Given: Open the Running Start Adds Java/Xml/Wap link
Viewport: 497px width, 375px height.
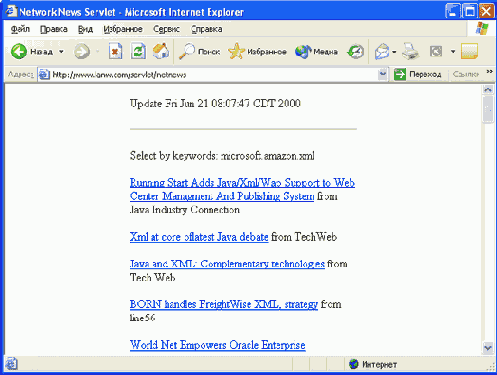Looking at the screenshot, I should pyautogui.click(x=242, y=189).
